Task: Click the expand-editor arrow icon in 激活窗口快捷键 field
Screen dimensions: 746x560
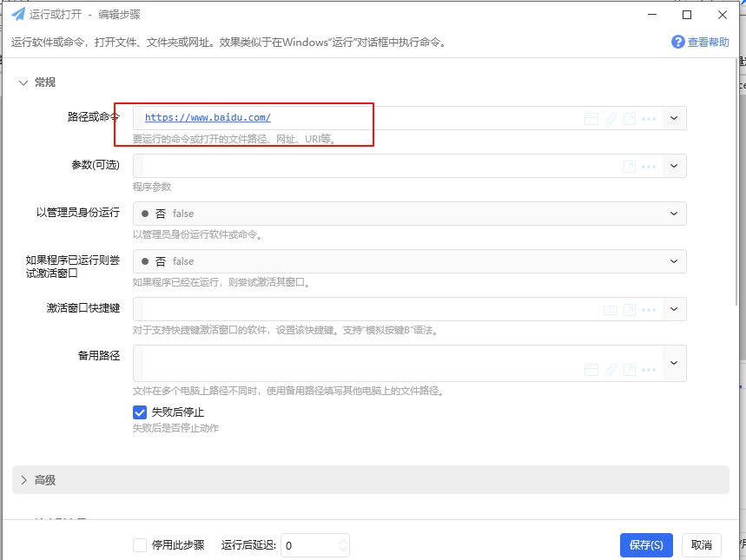Action: pyautogui.click(x=630, y=310)
